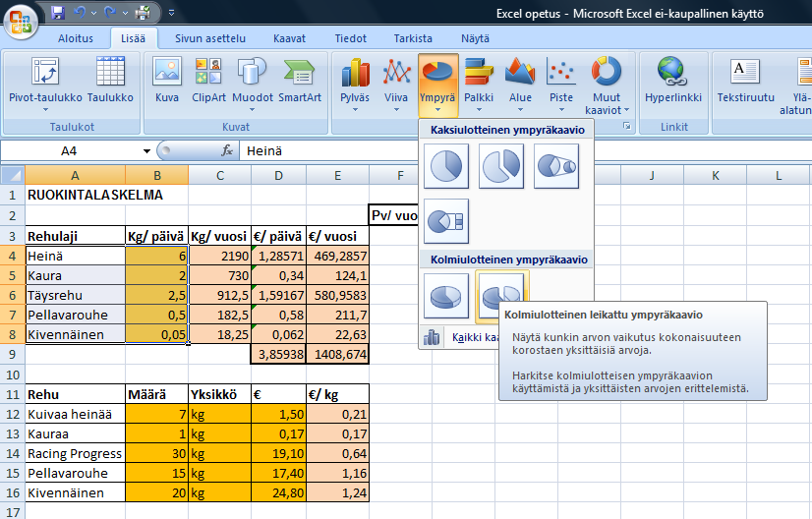
Task: Open the ClipArt pane
Action: click(x=208, y=80)
